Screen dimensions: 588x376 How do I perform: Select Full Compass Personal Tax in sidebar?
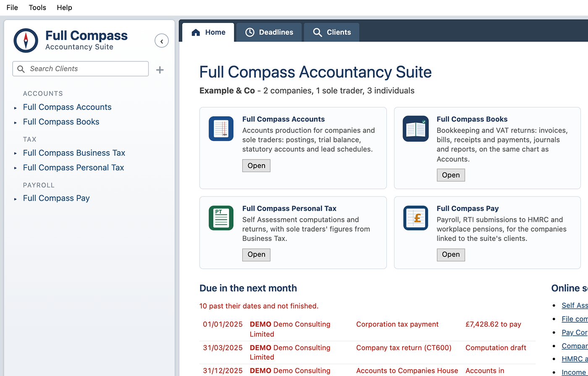[x=73, y=167]
